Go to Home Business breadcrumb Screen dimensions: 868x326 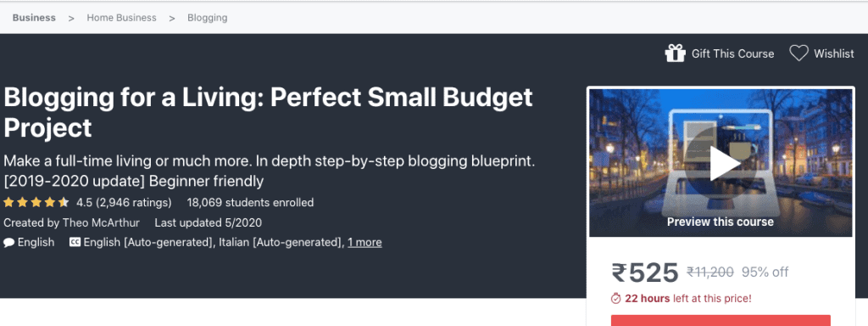(122, 18)
